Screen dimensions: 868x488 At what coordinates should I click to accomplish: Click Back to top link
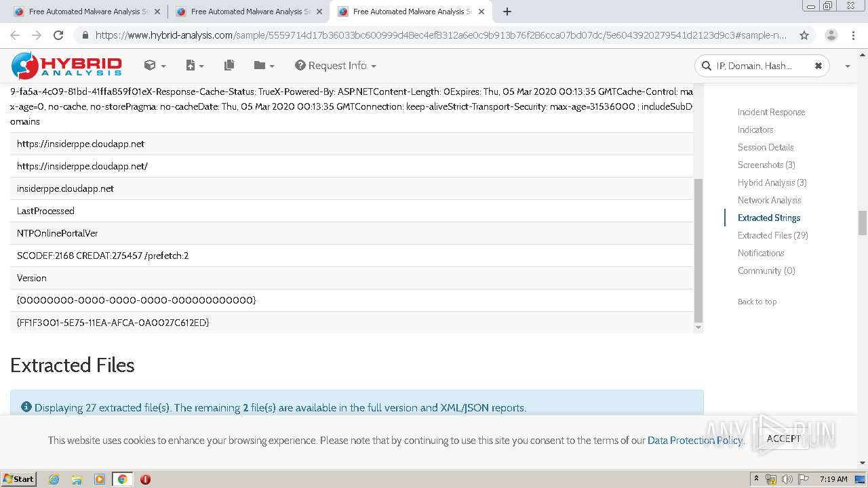[x=757, y=302]
